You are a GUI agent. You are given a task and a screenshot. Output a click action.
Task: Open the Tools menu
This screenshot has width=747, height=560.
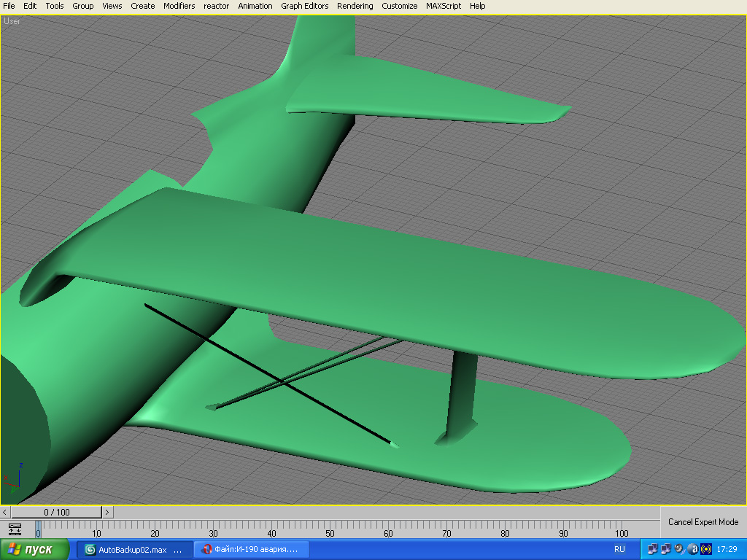click(x=54, y=6)
